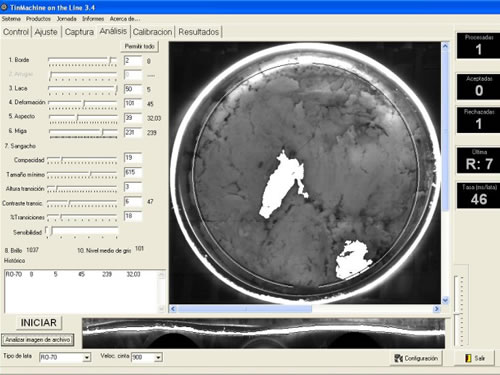Click the Tasa (ms/lata) display
Image resolution: width=500 pixels, height=375 pixels.
click(x=478, y=195)
